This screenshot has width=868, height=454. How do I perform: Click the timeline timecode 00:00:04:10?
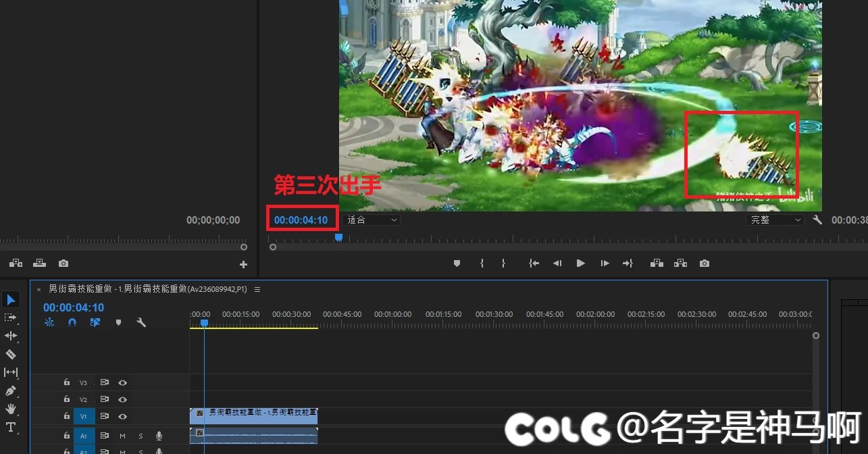coord(74,307)
